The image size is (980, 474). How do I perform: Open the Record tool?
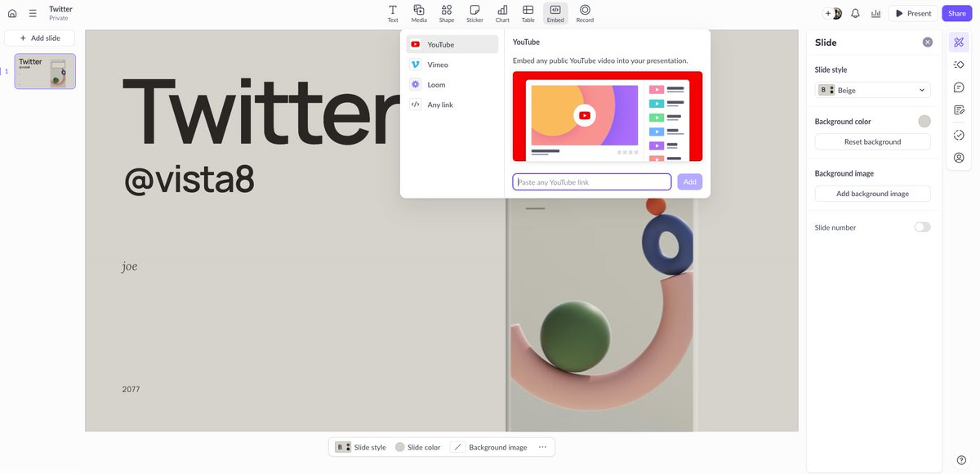click(585, 13)
